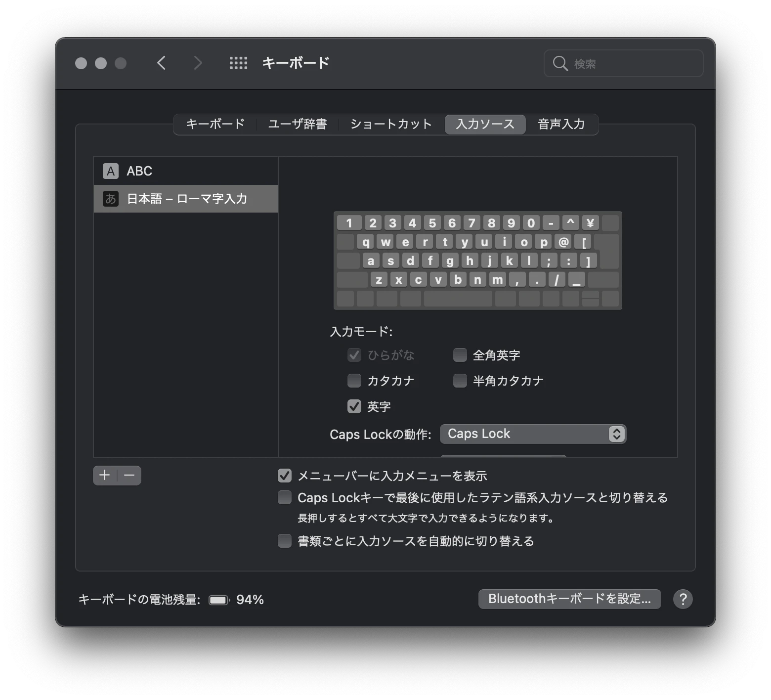Select 日本語 – ローマ字入力 row

pyautogui.click(x=186, y=199)
